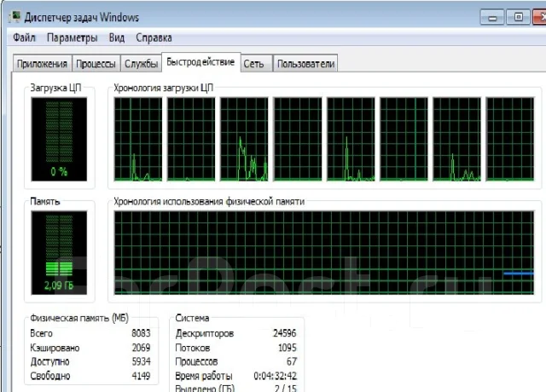Switch to the Службы tab

141,64
